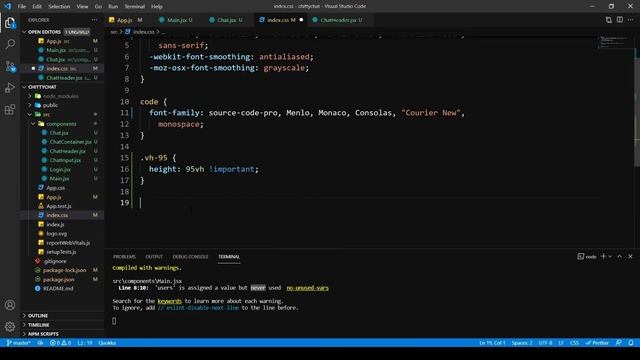This screenshot has height=360, width=640.
Task: Click the new terminal plus icon
Action: tap(604, 256)
